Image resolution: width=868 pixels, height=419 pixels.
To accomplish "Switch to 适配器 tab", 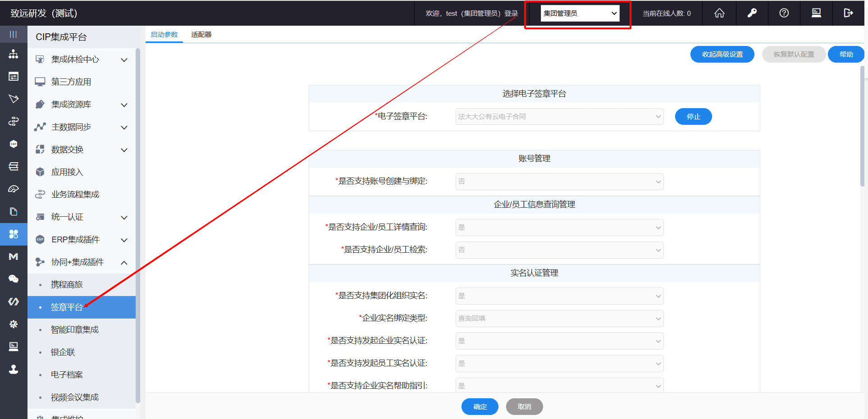I will [201, 35].
